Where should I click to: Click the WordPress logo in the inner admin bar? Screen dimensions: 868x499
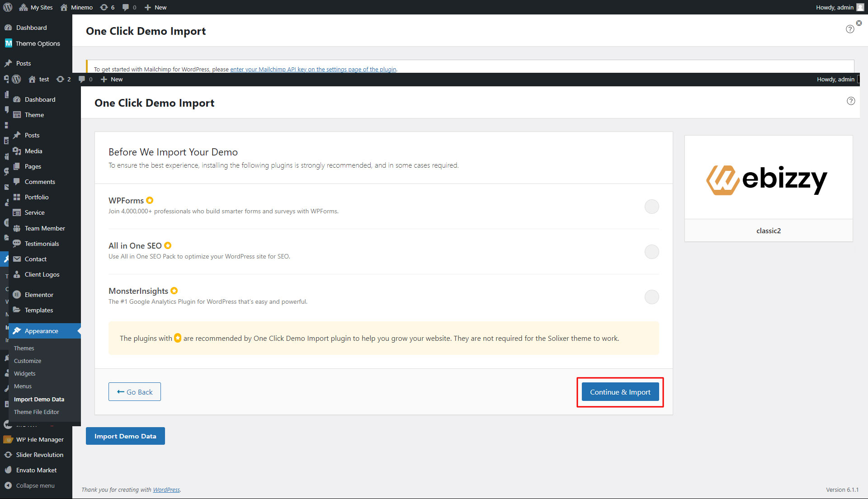[x=17, y=79]
